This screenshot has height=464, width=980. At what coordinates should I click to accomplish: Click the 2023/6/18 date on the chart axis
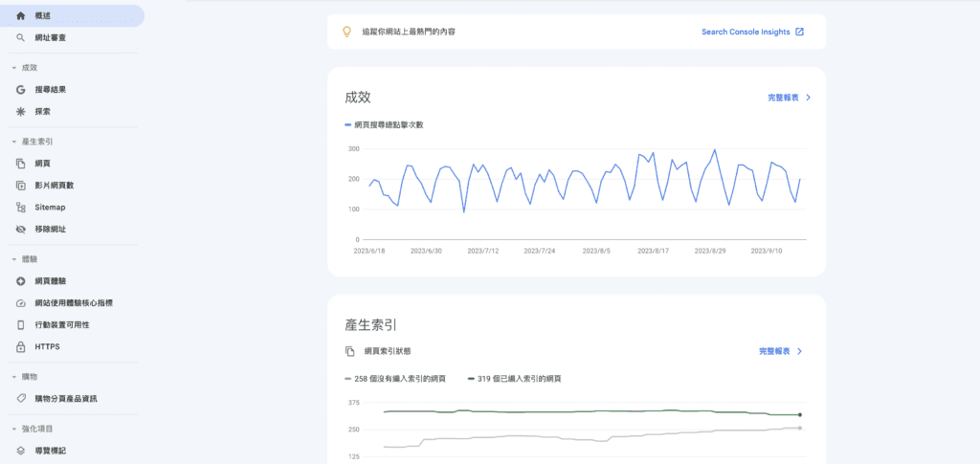[x=369, y=251]
